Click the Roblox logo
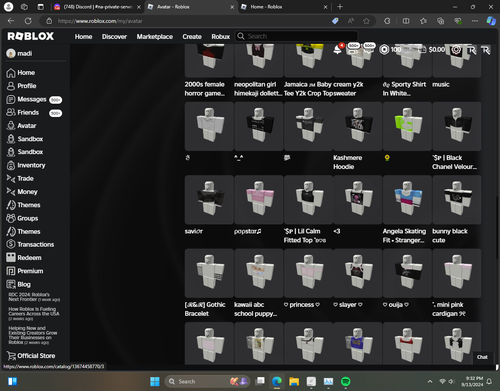The width and height of the screenshot is (500, 391). [31, 36]
